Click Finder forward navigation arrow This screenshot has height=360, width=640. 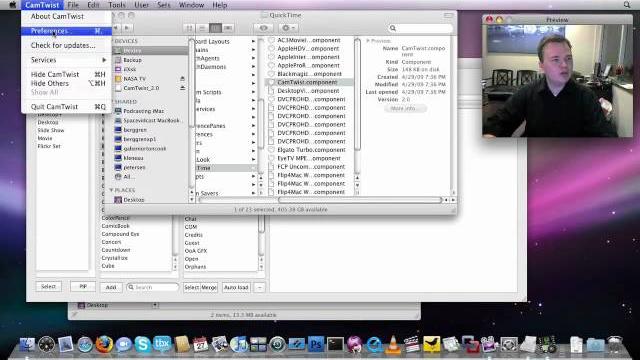click(127, 28)
